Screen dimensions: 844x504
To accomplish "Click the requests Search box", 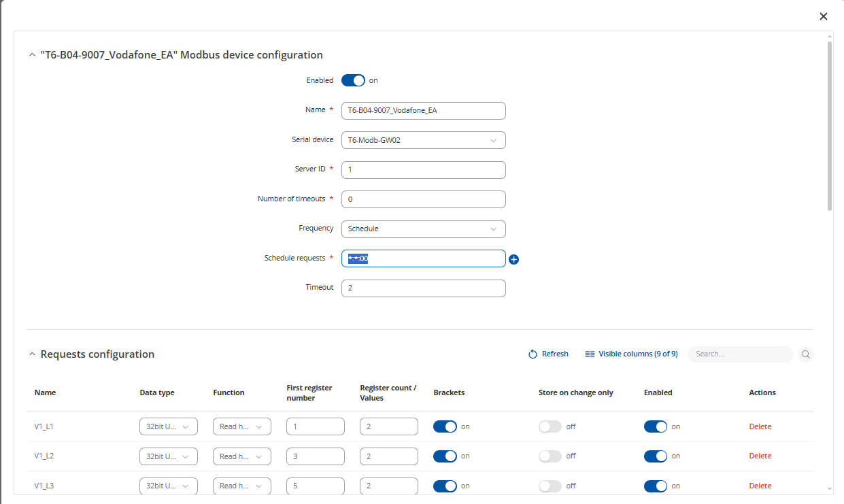I will tap(739, 354).
